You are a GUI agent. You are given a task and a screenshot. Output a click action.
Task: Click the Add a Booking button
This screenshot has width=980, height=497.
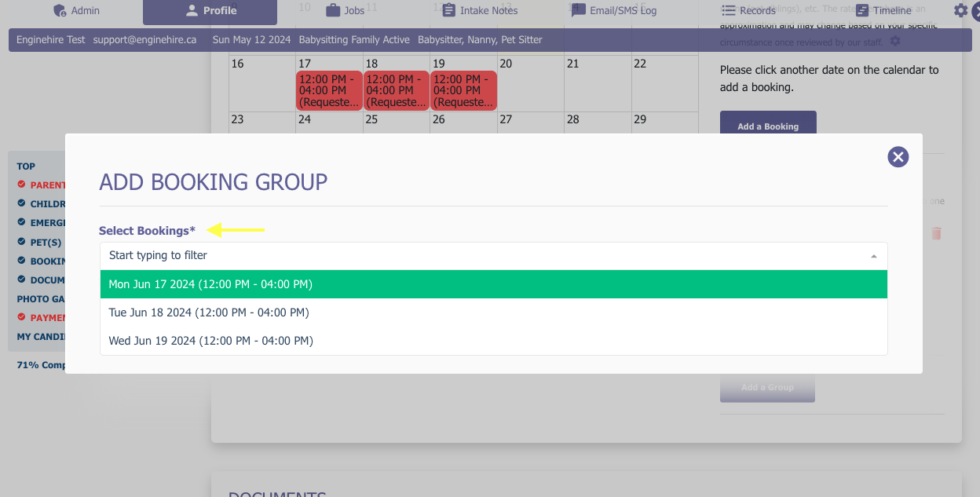coord(767,126)
